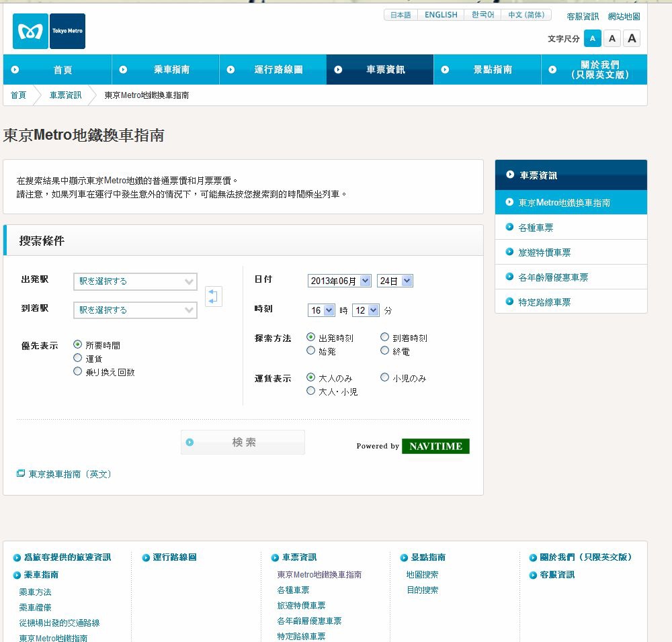Image resolution: width=672 pixels, height=642 pixels.
Task: Click bullet icon beside footer 景點指南
Action: tap(404, 557)
